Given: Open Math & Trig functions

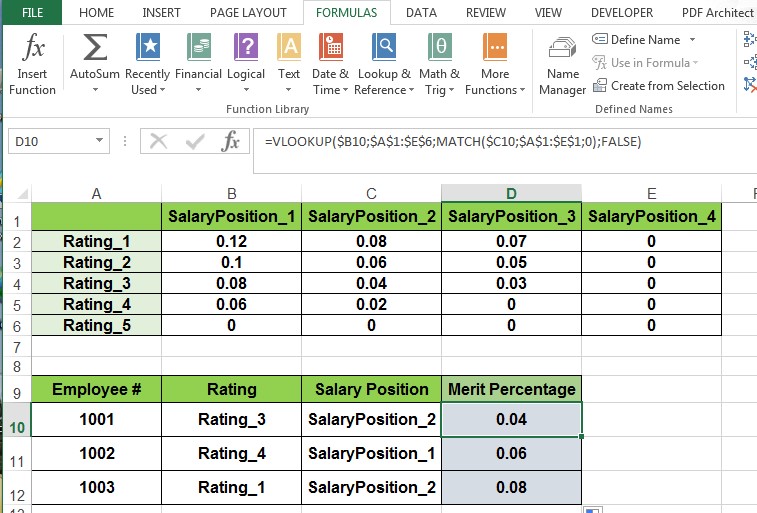Looking at the screenshot, I should (x=439, y=64).
